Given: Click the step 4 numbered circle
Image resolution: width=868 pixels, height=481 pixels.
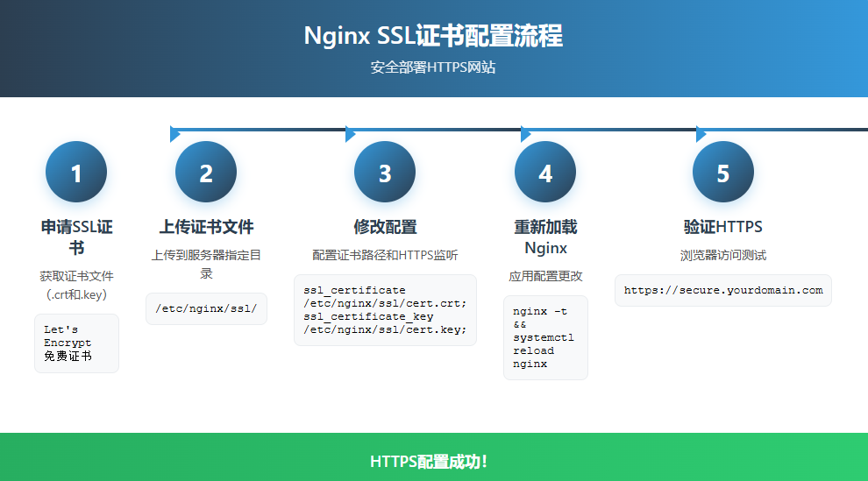Looking at the screenshot, I should [x=545, y=173].
